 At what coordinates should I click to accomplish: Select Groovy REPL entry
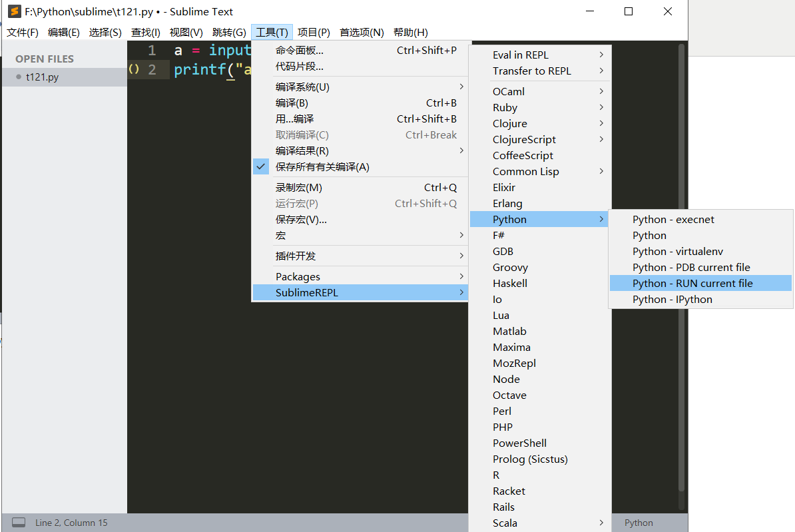pyautogui.click(x=539, y=267)
